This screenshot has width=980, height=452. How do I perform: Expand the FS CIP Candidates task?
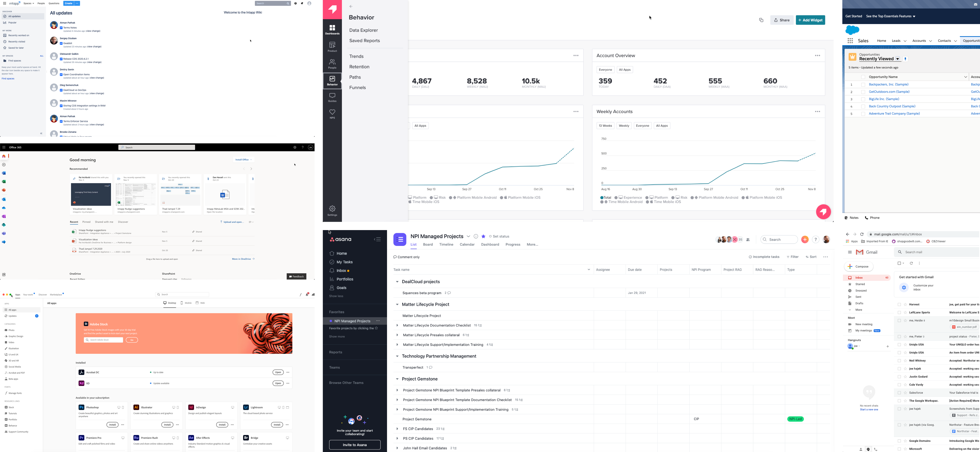click(x=397, y=429)
